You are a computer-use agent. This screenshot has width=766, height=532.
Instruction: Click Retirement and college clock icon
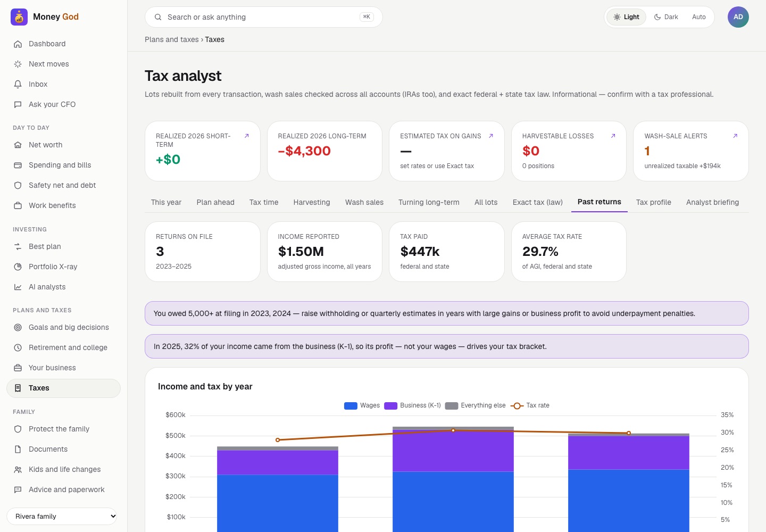[x=18, y=347]
